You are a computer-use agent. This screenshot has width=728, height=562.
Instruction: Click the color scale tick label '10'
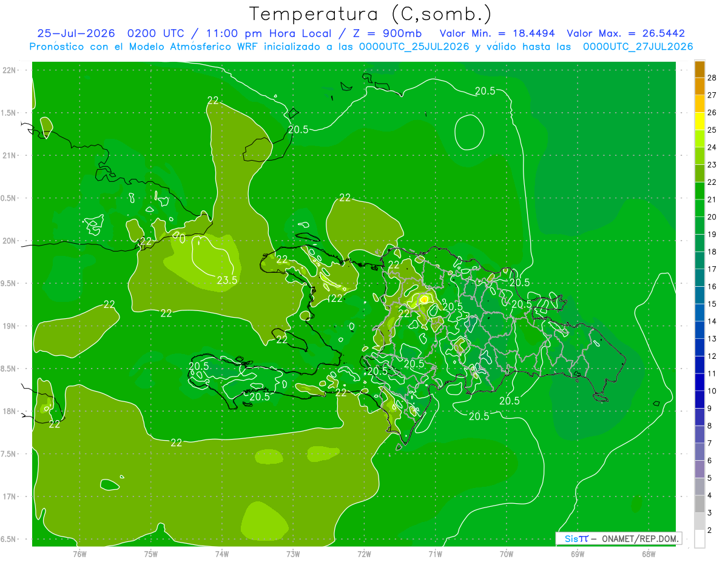pyautogui.click(x=712, y=391)
